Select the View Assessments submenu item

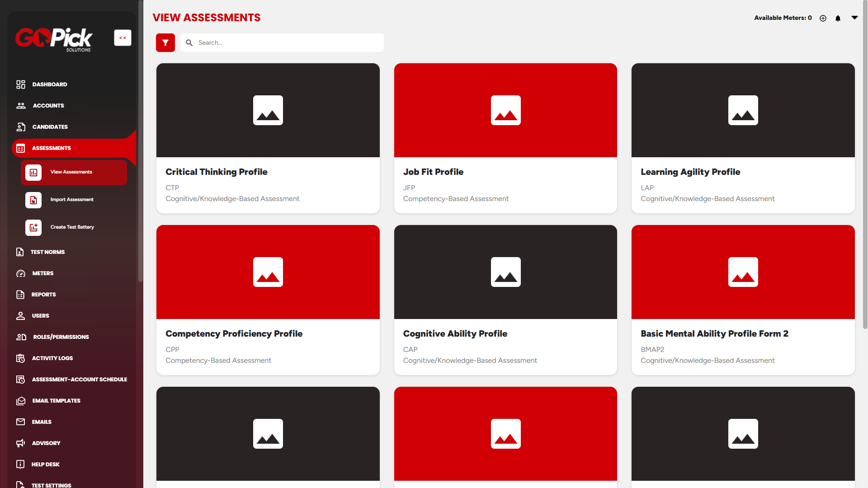point(71,172)
